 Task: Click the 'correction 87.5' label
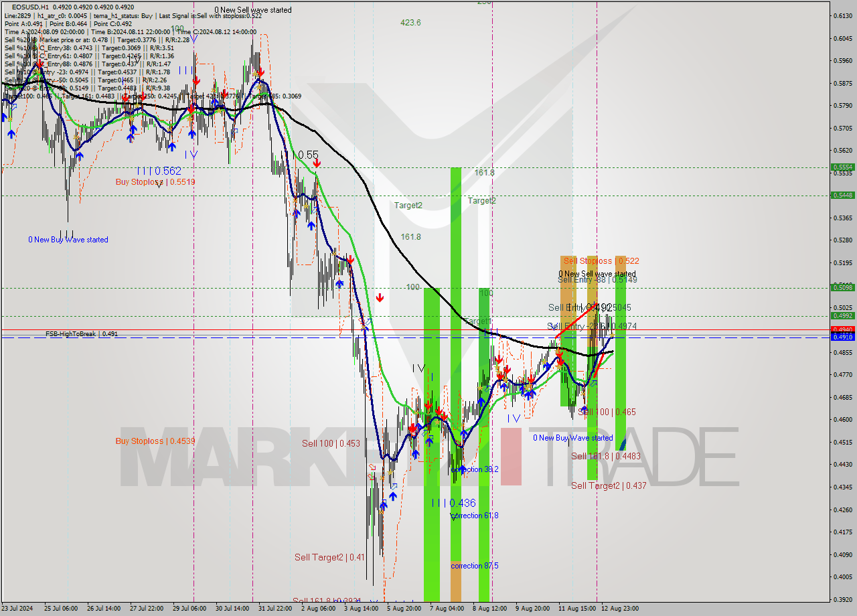pyautogui.click(x=475, y=566)
